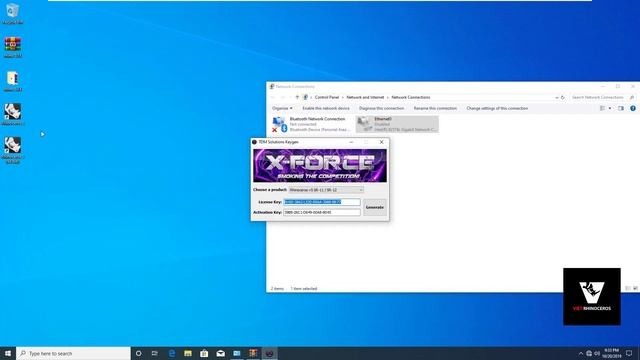Click the Search Network Connections box

[x=602, y=98]
